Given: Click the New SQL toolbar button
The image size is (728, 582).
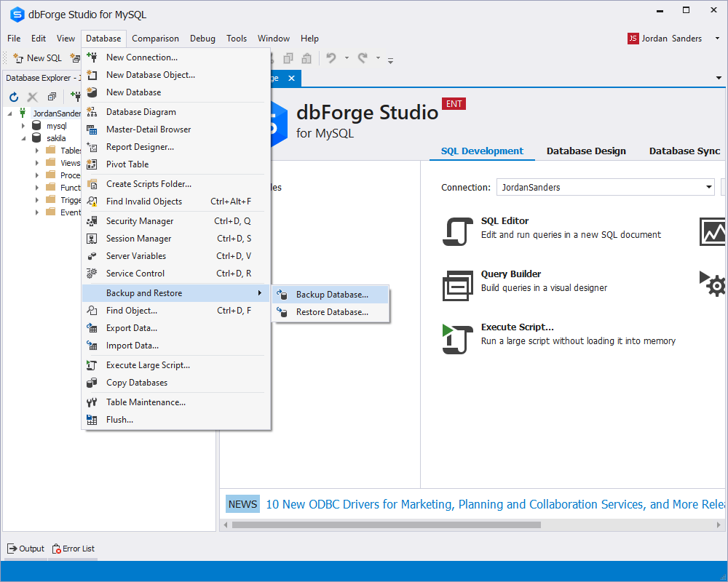Looking at the screenshot, I should pos(38,58).
